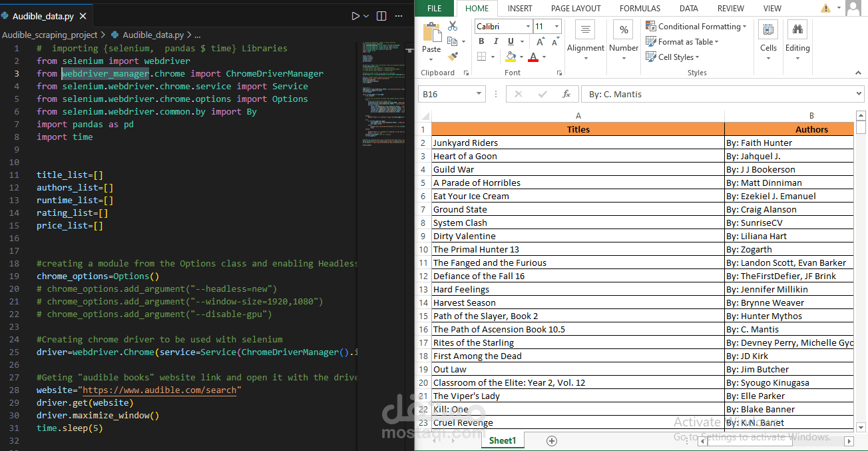This screenshot has height=451, width=868.
Task: Select the Sheet1 tab
Action: [503, 440]
